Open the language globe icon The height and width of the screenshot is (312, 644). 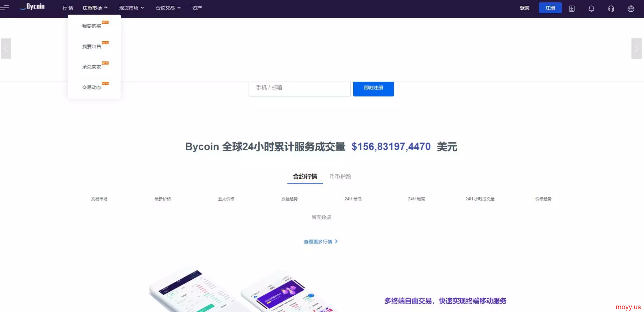click(631, 9)
